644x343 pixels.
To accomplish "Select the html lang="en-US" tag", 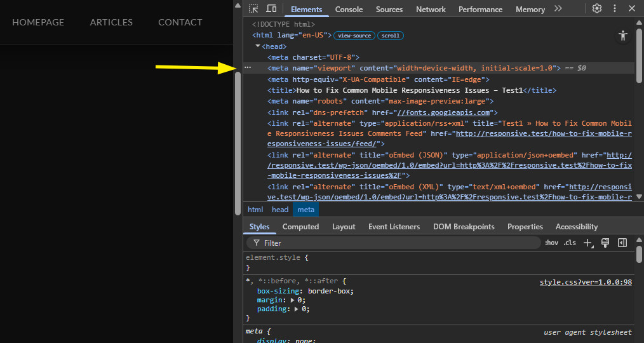I will coord(292,36).
